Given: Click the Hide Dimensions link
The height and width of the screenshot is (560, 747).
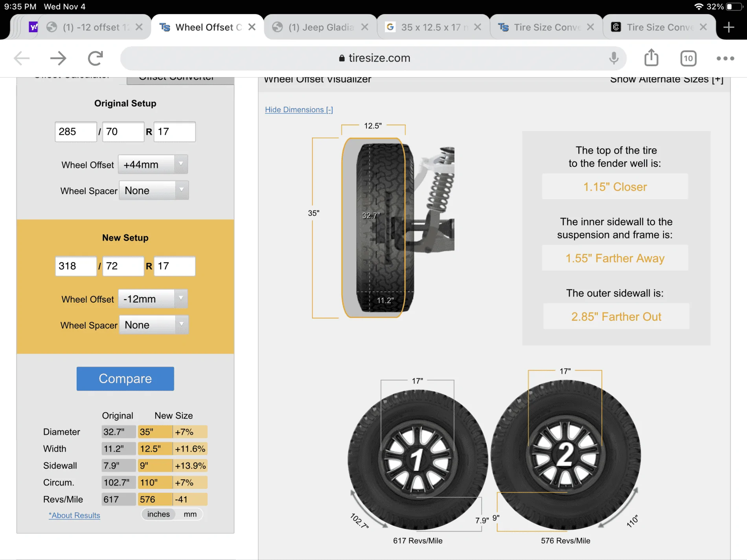Looking at the screenshot, I should tap(299, 110).
